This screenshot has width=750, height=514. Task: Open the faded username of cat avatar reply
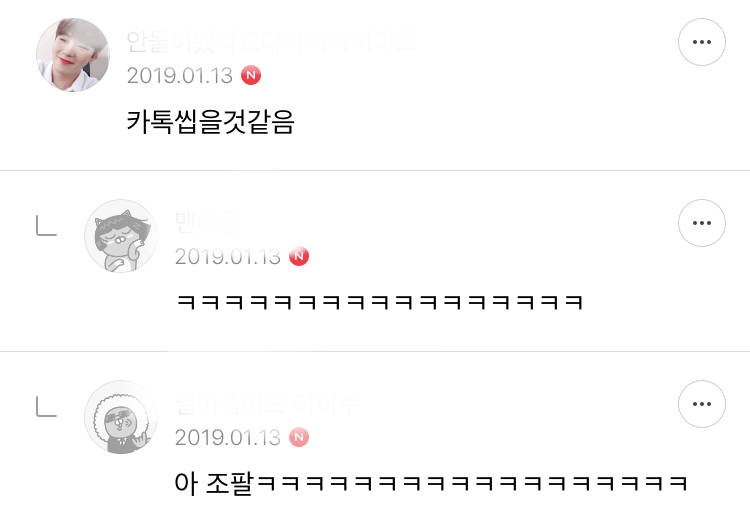click(208, 222)
